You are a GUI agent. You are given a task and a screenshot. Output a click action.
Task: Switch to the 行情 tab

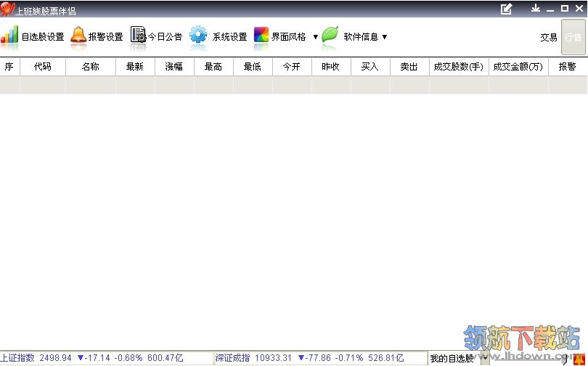tap(573, 37)
